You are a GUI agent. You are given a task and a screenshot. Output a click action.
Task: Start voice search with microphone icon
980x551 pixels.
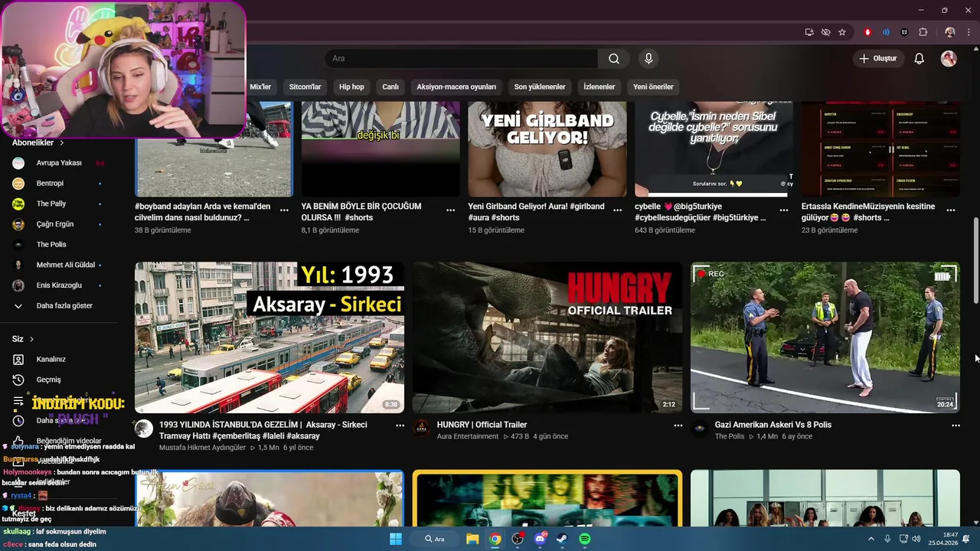pyautogui.click(x=648, y=59)
